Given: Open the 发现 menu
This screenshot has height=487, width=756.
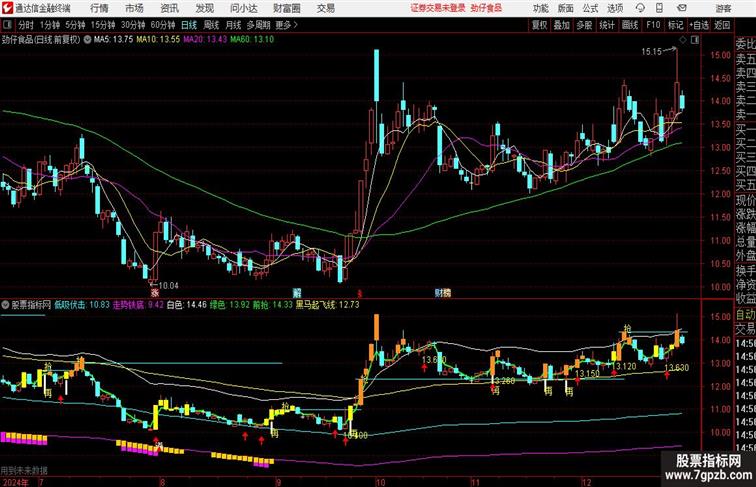Looking at the screenshot, I should [204, 8].
